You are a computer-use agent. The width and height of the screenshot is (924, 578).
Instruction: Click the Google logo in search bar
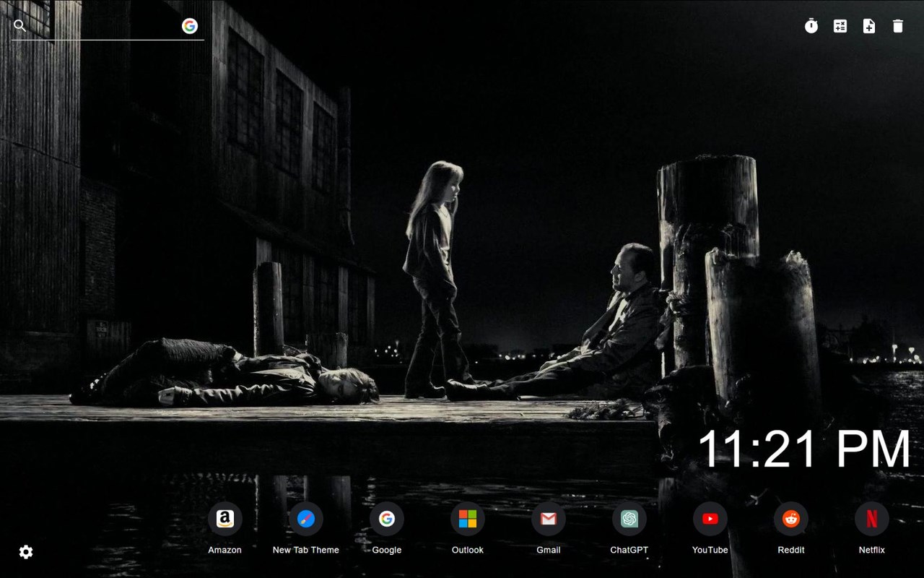point(190,26)
